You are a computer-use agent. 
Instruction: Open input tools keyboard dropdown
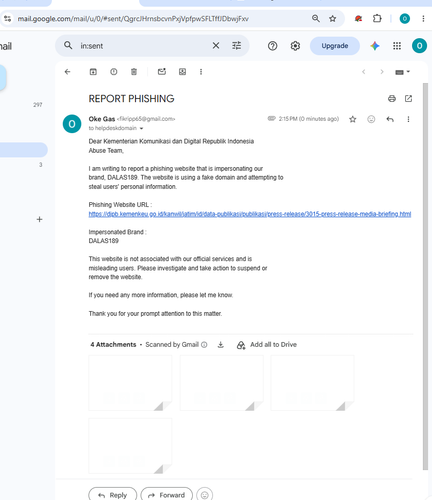tap(402, 72)
